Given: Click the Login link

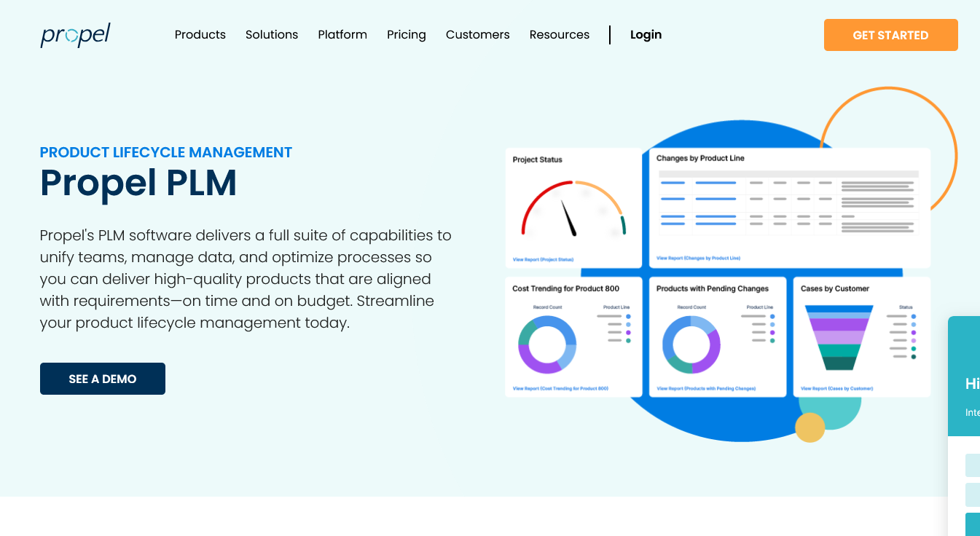Looking at the screenshot, I should click(646, 35).
